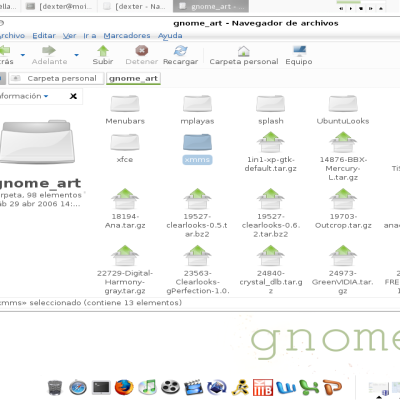This screenshot has height=400, width=400.
Task: Click the window thumbnail at the dock's right end
Action: click(378, 389)
